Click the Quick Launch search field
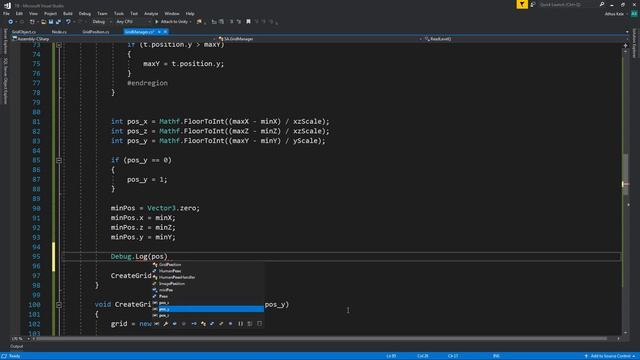This screenshot has height=360, width=640. 567,4
